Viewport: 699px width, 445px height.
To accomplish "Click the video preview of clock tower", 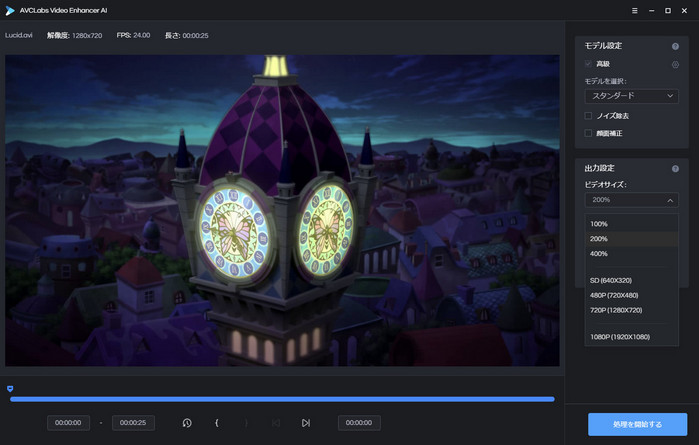I will tap(282, 210).
